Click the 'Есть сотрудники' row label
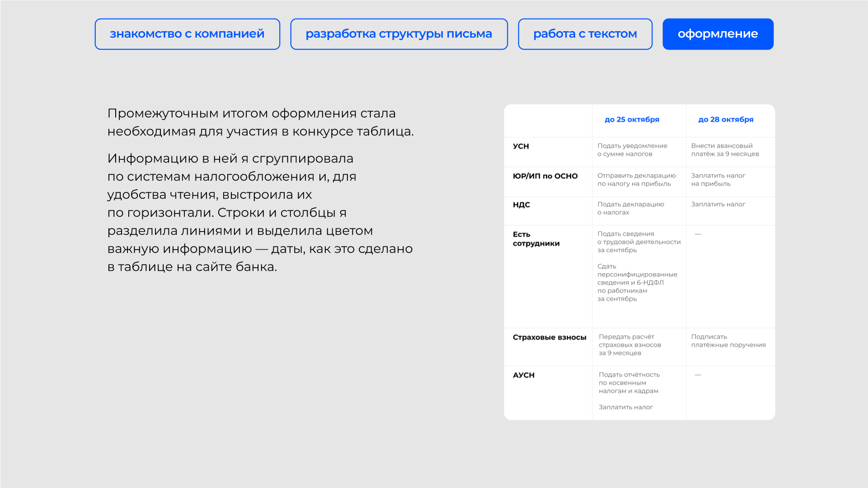The image size is (868, 488). (x=536, y=239)
